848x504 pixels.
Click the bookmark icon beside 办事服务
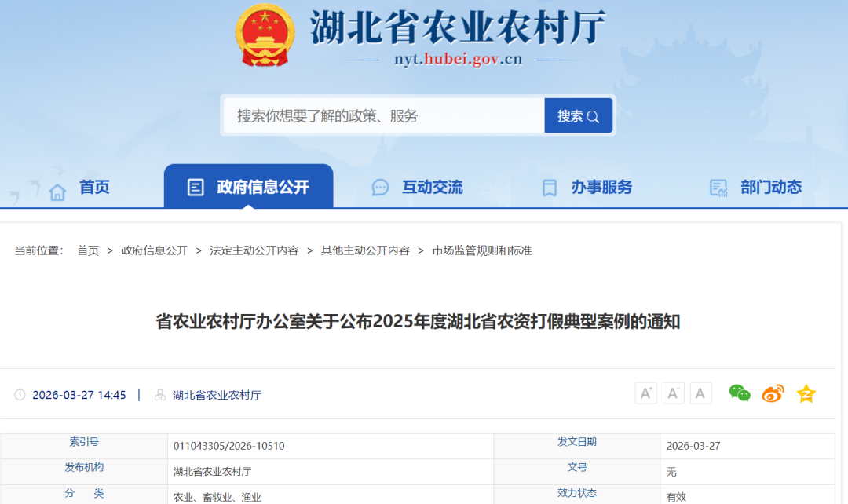point(549,187)
